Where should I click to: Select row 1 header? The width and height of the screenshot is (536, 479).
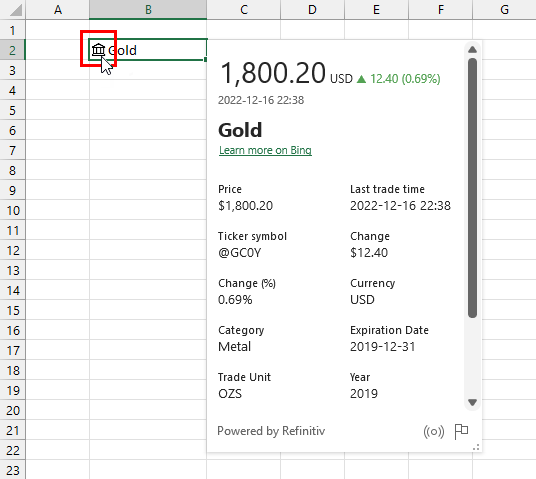(13, 30)
